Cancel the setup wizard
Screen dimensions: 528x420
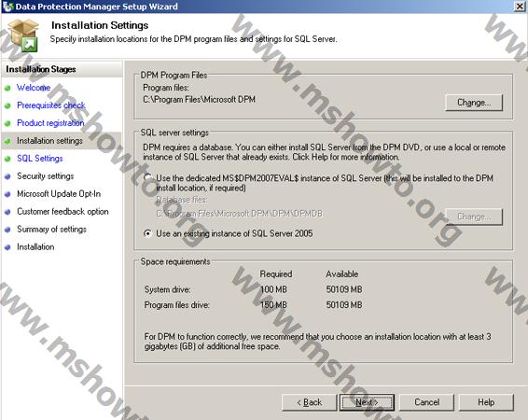point(426,402)
